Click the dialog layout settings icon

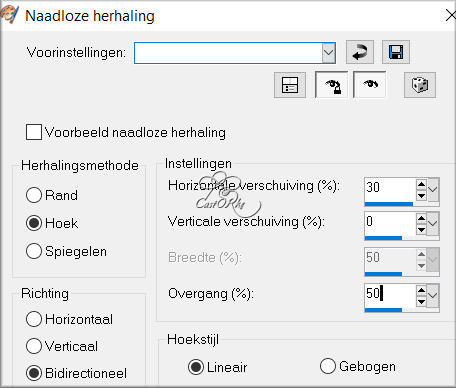(x=290, y=85)
